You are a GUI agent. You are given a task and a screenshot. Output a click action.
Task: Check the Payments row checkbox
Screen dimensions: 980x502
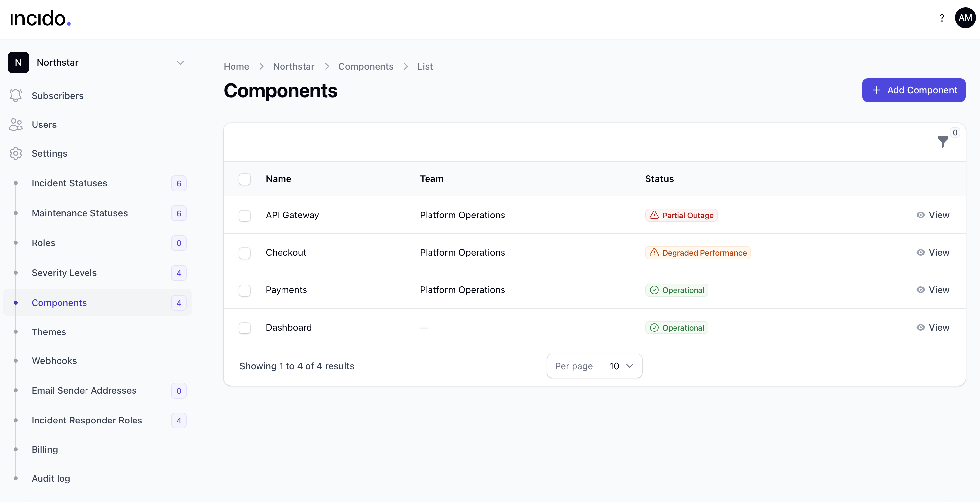(x=245, y=290)
